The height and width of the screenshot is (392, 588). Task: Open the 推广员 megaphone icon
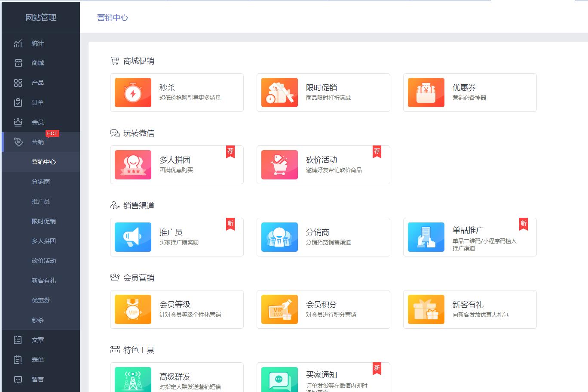(x=133, y=237)
